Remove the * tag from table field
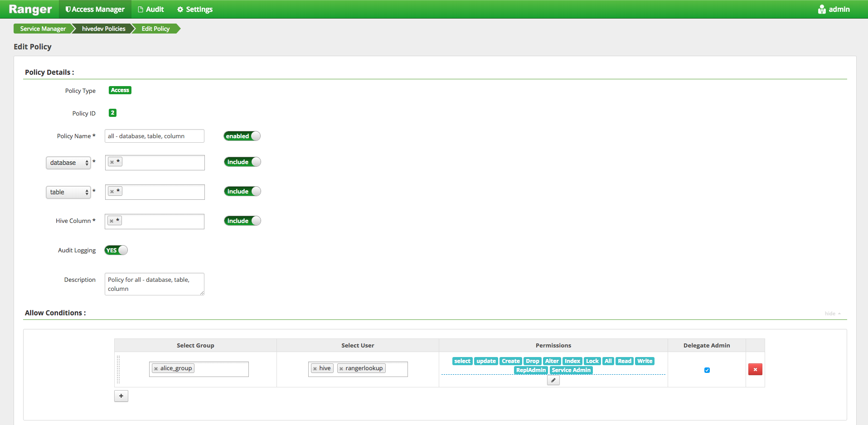Screen dimensions: 868x425 point(112,192)
